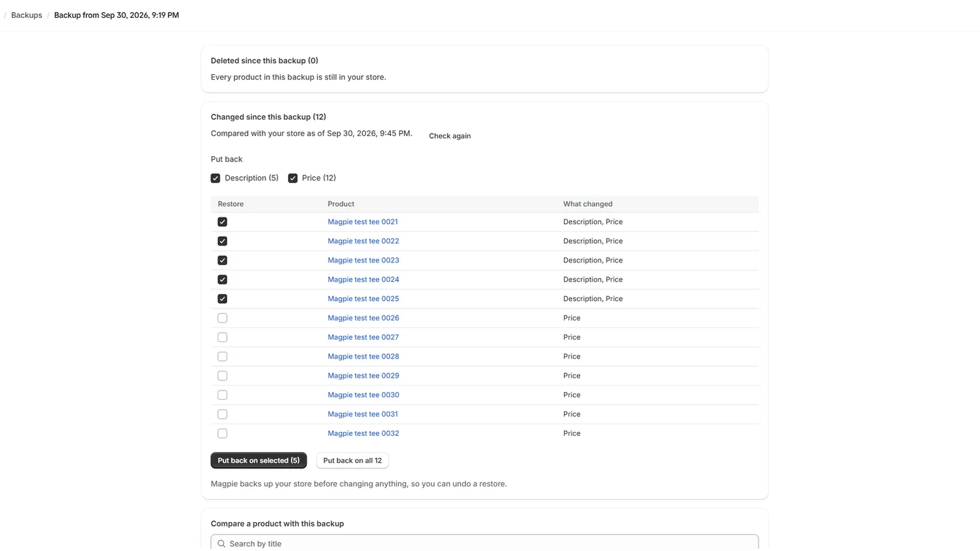Check restore for Magpie test tee 0029
The height and width of the screenshot is (551, 980).
[222, 376]
